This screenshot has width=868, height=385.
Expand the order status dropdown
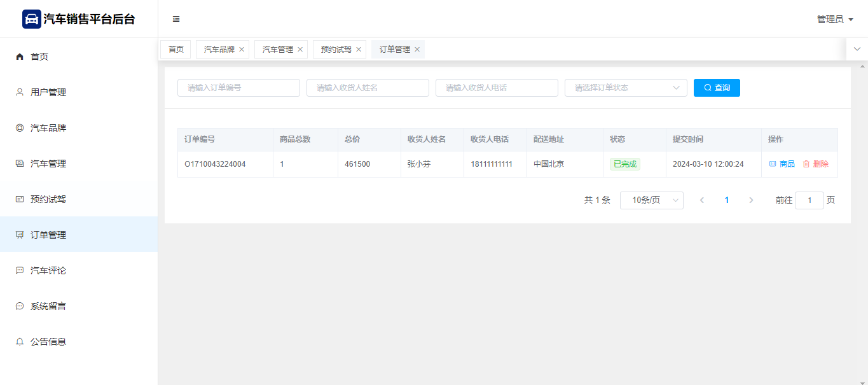[x=626, y=88]
